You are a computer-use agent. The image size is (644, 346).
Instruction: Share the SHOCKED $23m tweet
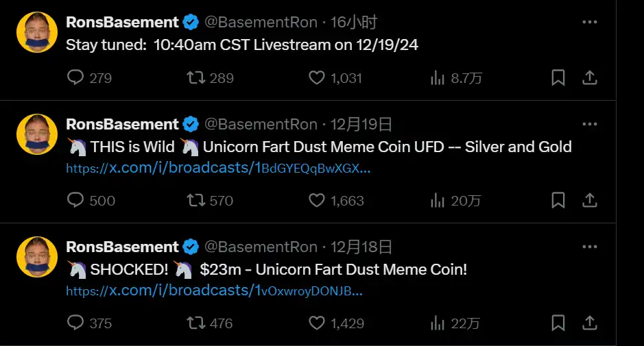click(589, 323)
